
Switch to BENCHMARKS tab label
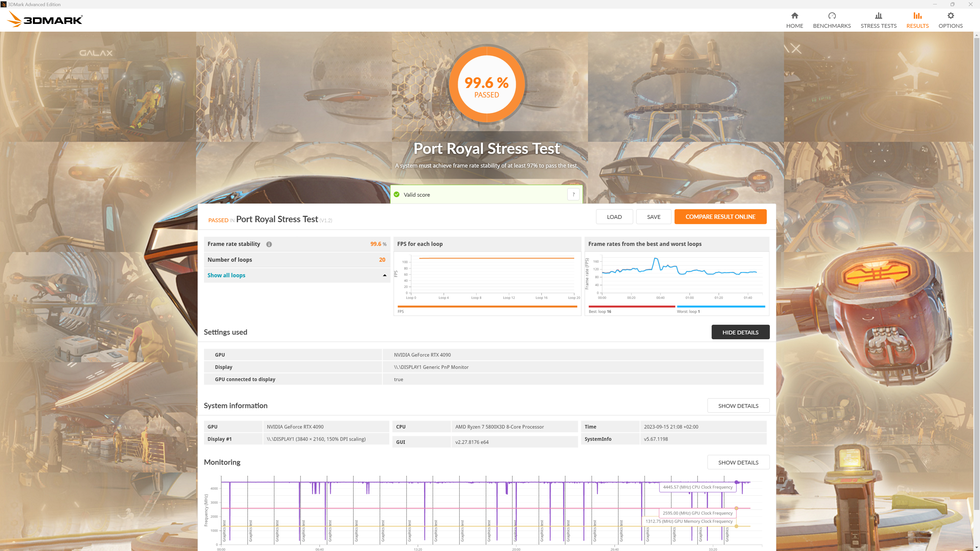[x=832, y=26]
